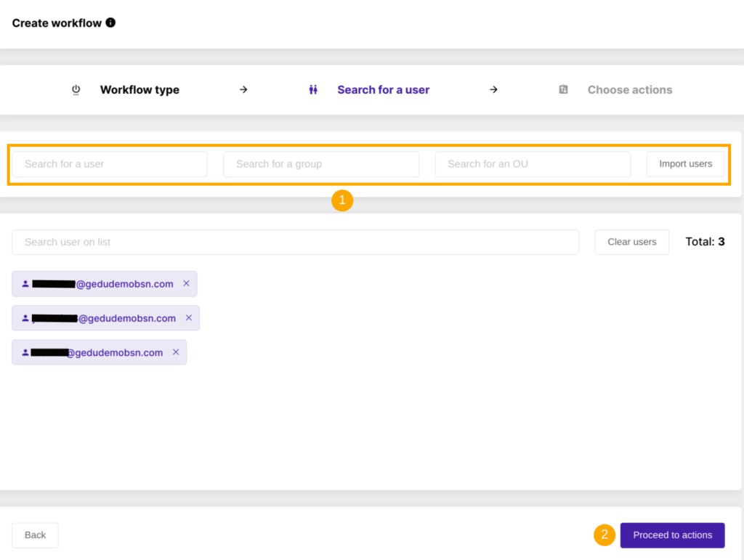744x560 pixels.
Task: Click the Clear users button
Action: [631, 242]
